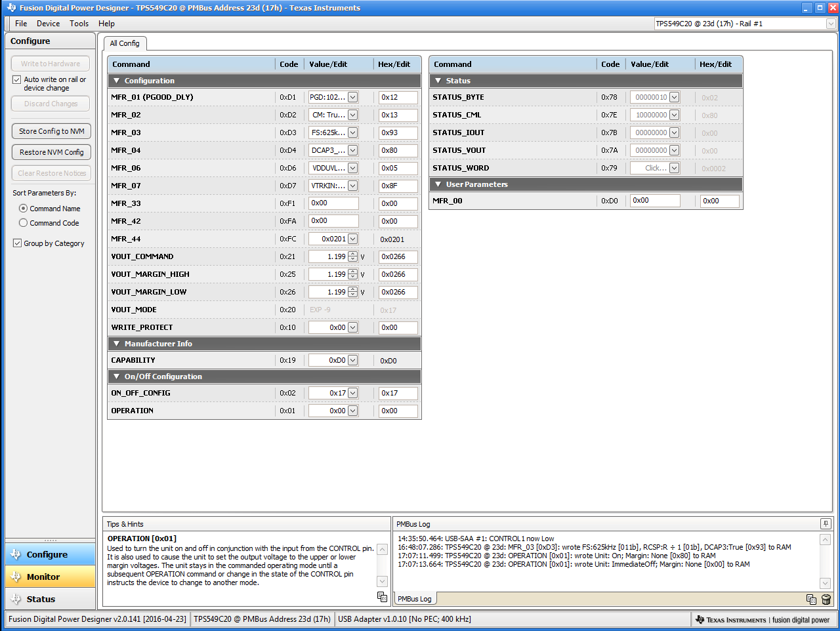Toggle the pin icon on PMBus Log panel
This screenshot has height=631, width=840.
tap(826, 523)
